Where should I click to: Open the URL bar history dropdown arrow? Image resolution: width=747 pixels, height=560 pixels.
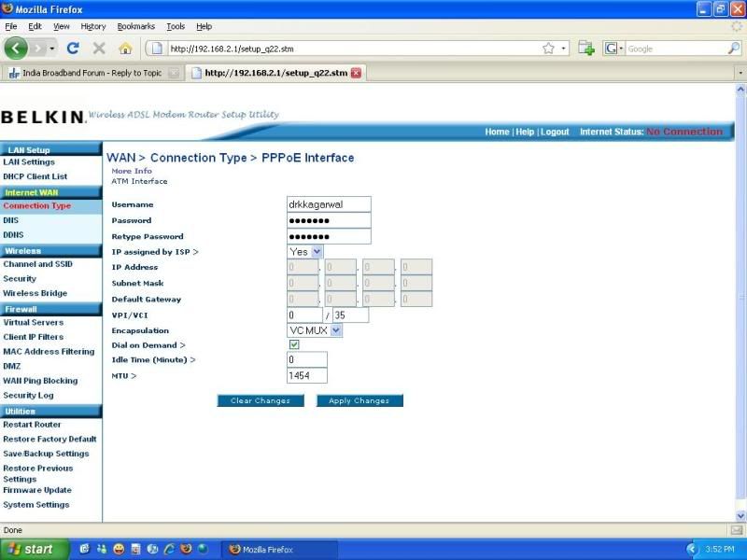(x=563, y=49)
